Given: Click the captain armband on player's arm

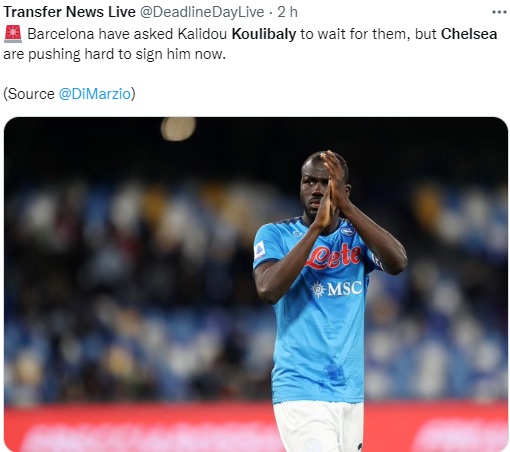Looking at the screenshot, I should coord(377,260).
